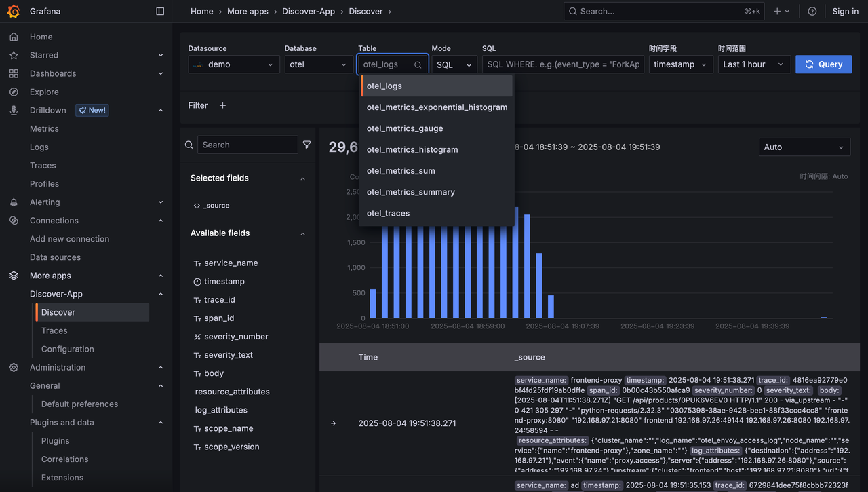Add resource_attributes field from available fields
This screenshot has height=492, width=868.
[233, 392]
